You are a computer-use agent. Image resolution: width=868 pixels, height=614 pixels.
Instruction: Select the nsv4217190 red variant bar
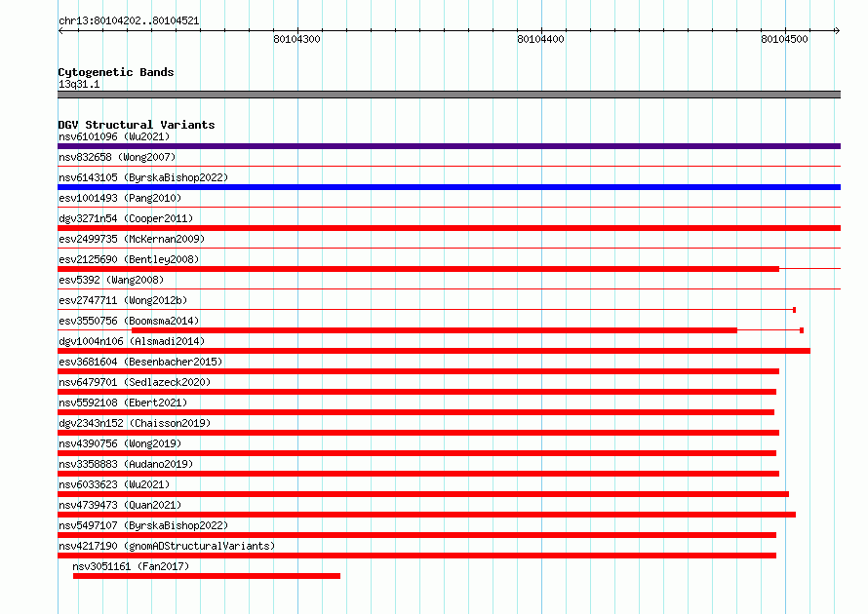tap(416, 556)
